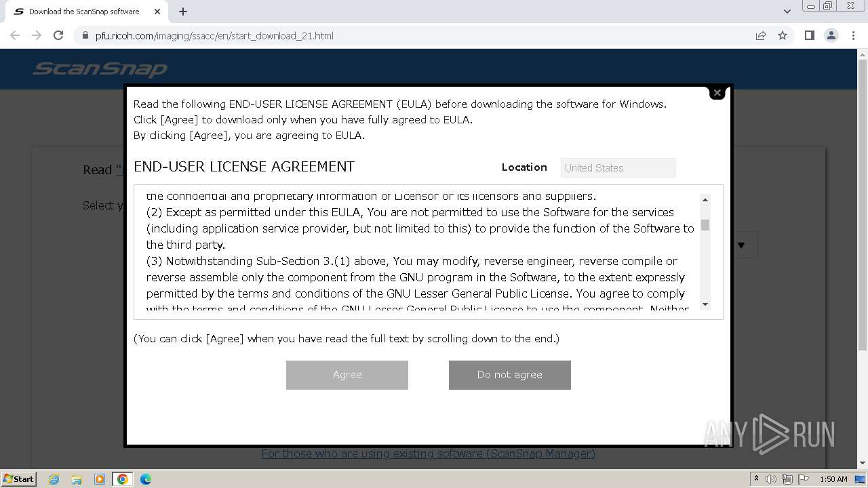Open the Windows Start menu
868x488 pixels.
pyautogui.click(x=19, y=479)
